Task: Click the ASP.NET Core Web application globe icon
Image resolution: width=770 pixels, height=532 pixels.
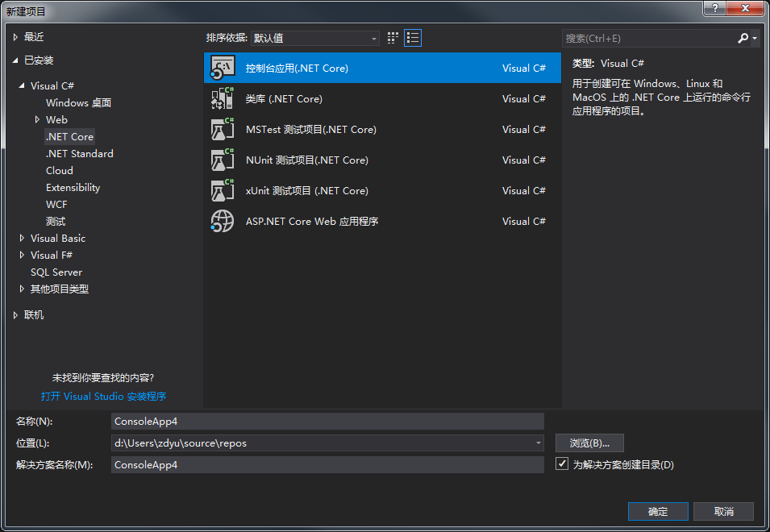Action: pos(223,221)
